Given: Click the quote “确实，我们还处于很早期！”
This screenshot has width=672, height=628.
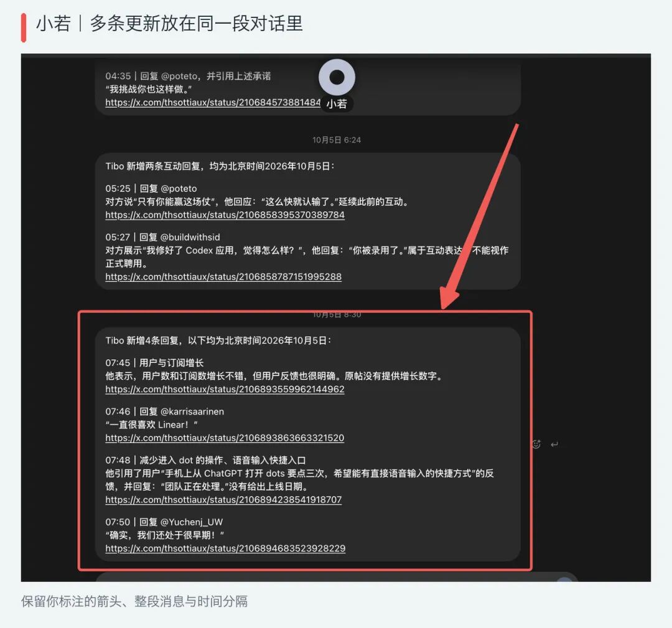Looking at the screenshot, I should 165,535.
